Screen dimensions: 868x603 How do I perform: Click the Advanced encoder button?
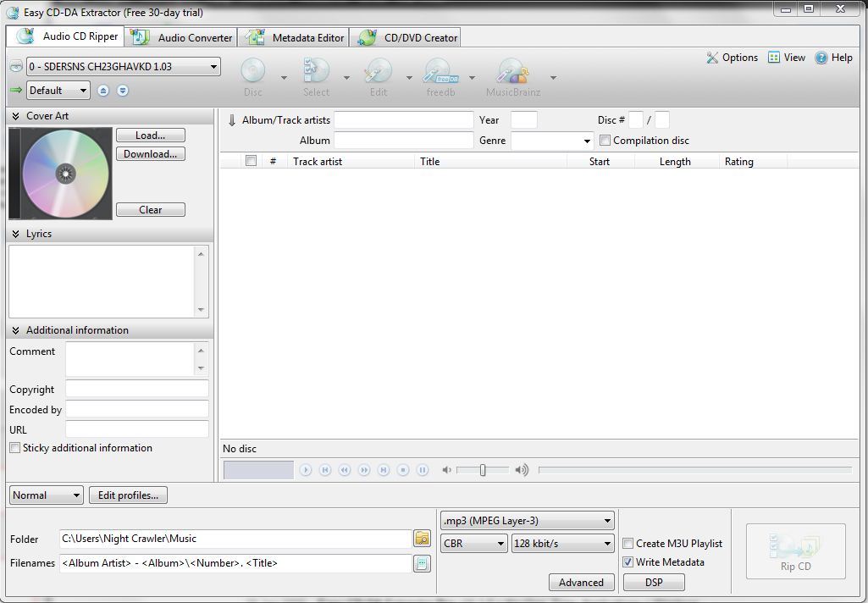581,583
